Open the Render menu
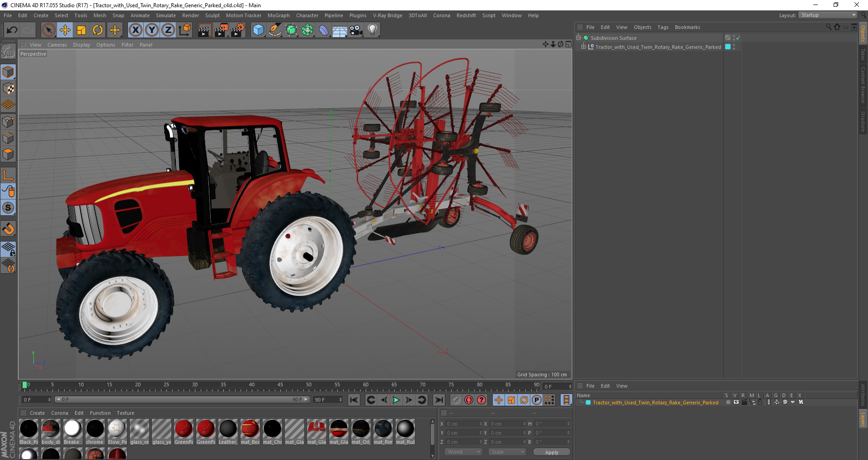The height and width of the screenshot is (460, 868). tap(190, 15)
